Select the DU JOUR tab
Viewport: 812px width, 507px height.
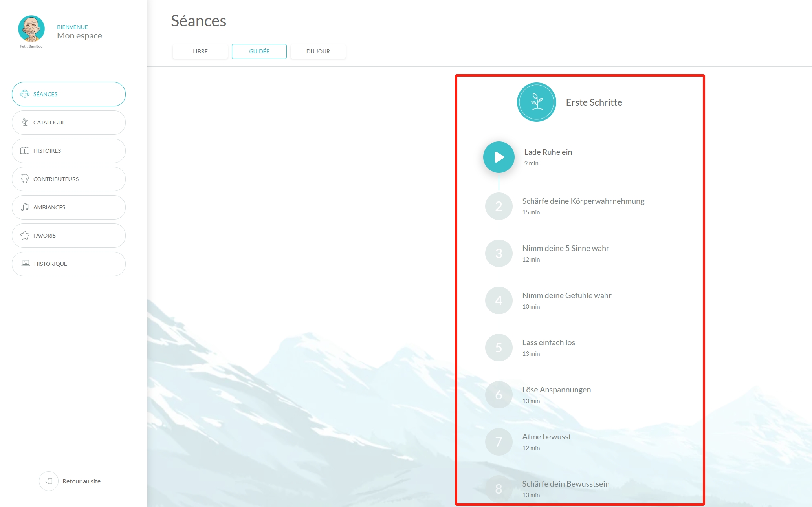coord(318,51)
